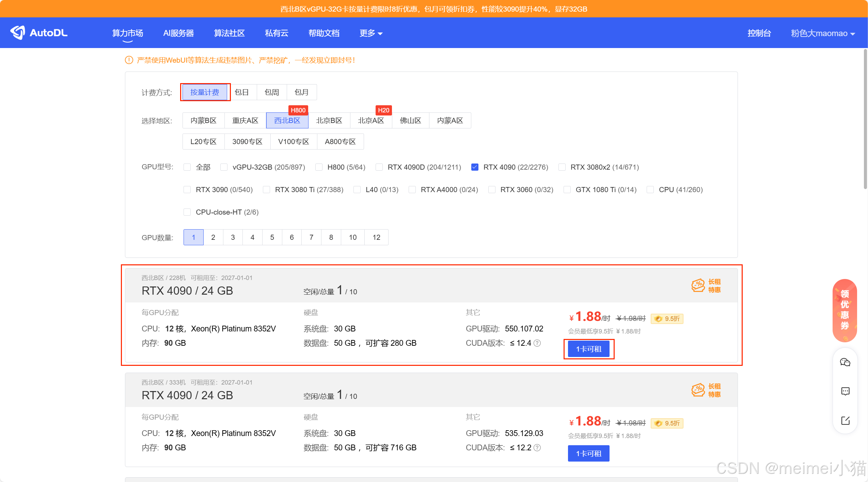Click the CUDA help icon for 12.2
This screenshot has width=868, height=482.
click(x=537, y=448)
